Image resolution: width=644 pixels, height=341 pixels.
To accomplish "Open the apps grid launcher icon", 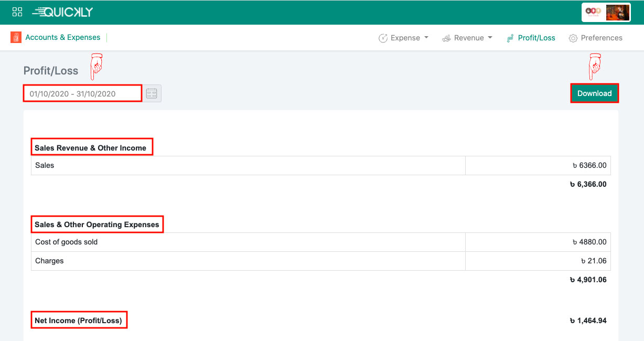I will pyautogui.click(x=17, y=12).
